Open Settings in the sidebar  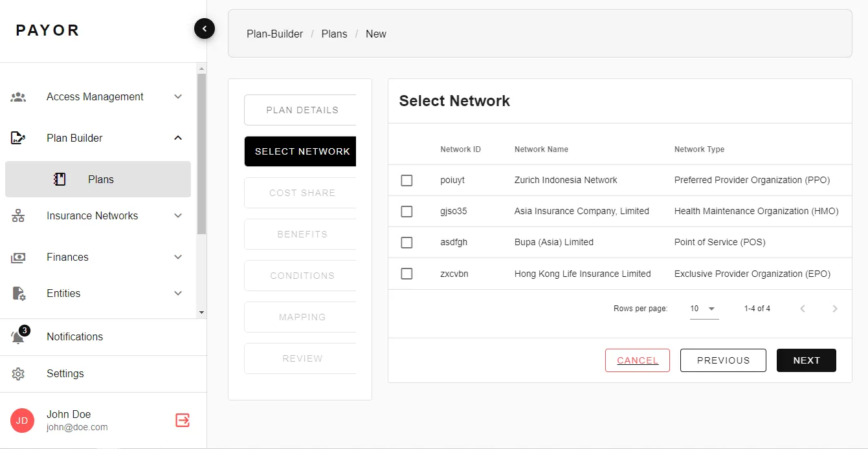click(x=103, y=374)
